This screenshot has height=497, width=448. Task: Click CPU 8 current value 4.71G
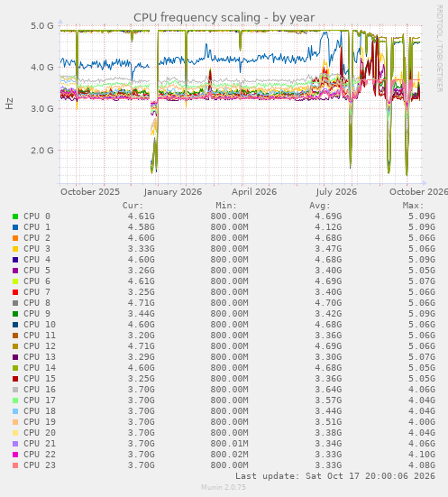click(x=142, y=303)
